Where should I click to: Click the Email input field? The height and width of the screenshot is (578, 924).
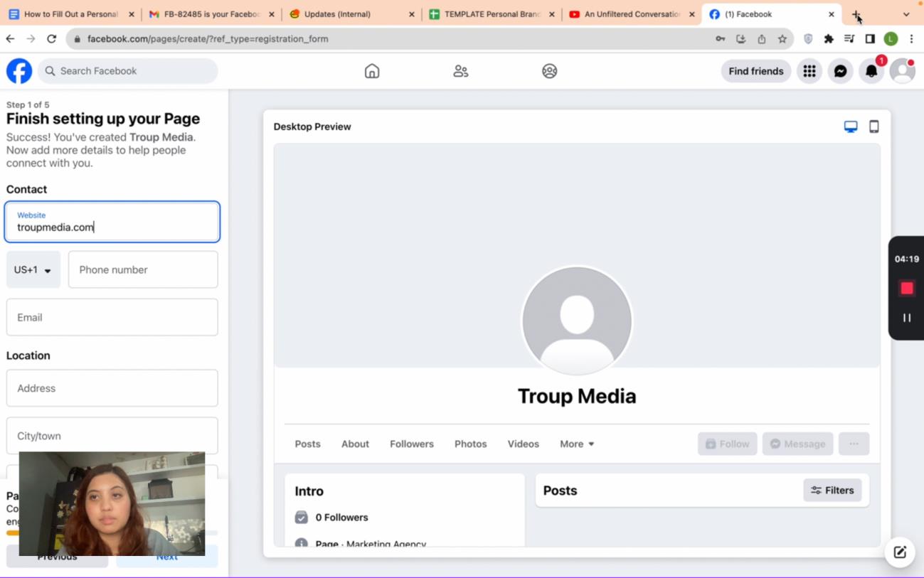[x=112, y=317]
